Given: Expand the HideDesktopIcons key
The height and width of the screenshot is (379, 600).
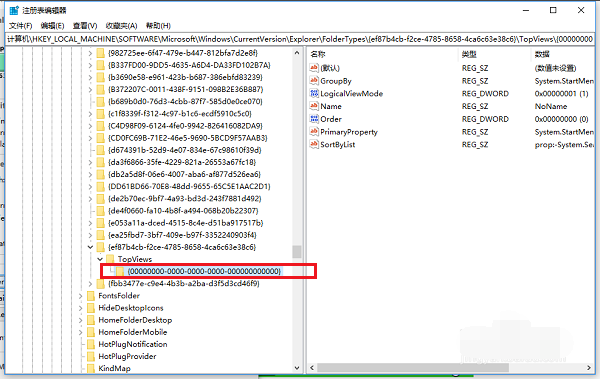Looking at the screenshot, I should pos(81,308).
